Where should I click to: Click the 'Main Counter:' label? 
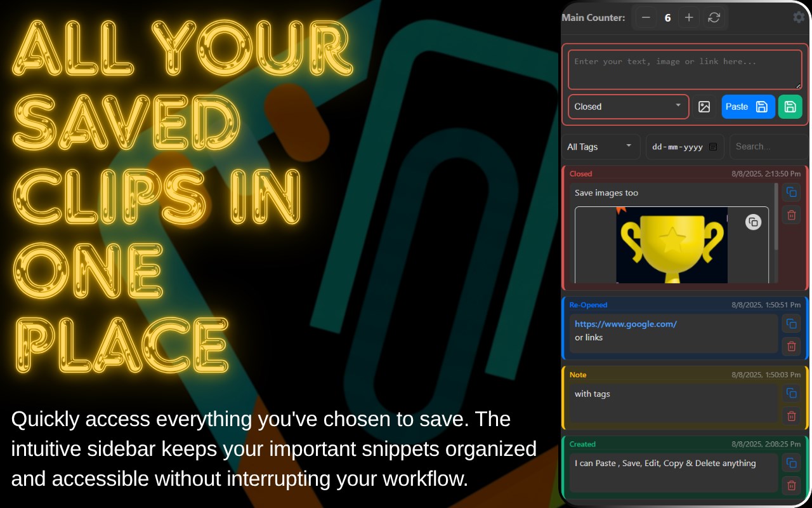593,18
